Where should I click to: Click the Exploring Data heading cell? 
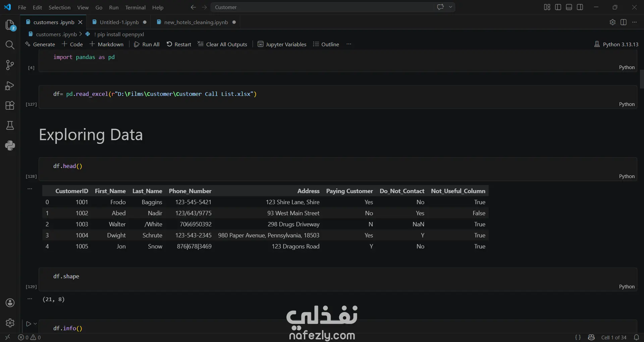(91, 135)
